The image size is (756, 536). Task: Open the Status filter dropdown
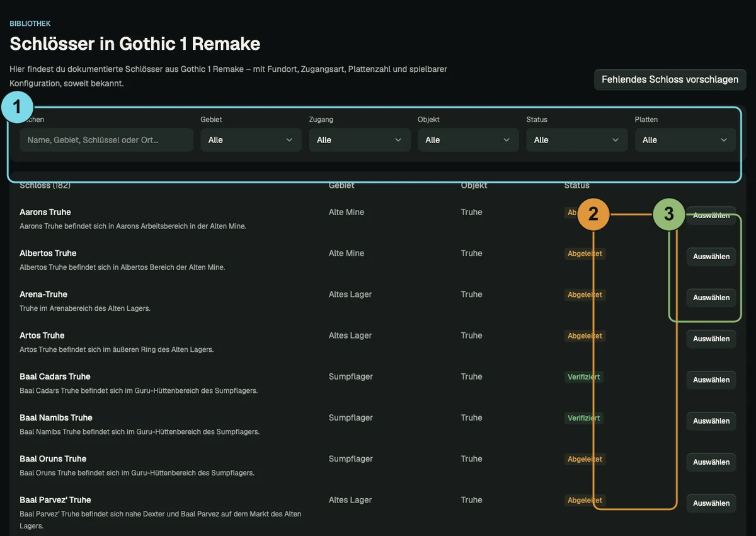576,140
